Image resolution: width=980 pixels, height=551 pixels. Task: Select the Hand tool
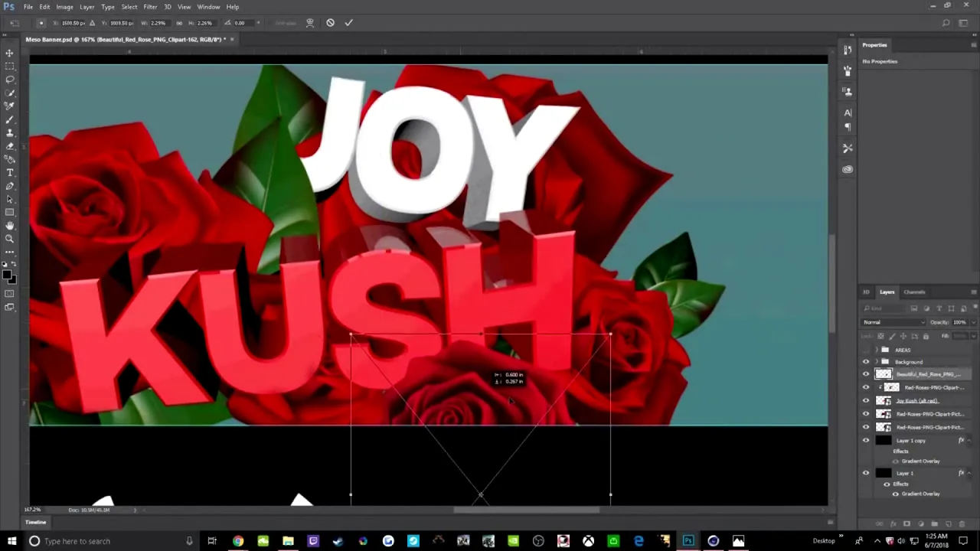(9, 226)
